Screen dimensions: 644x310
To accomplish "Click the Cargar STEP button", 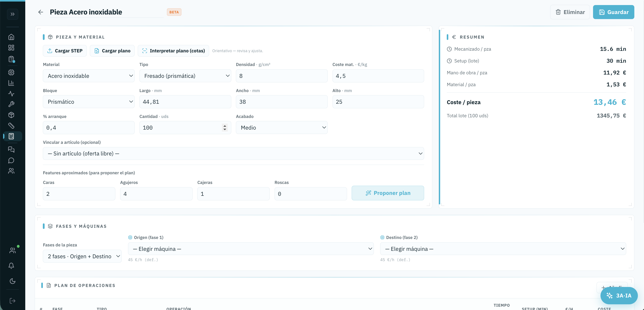I will (65, 51).
